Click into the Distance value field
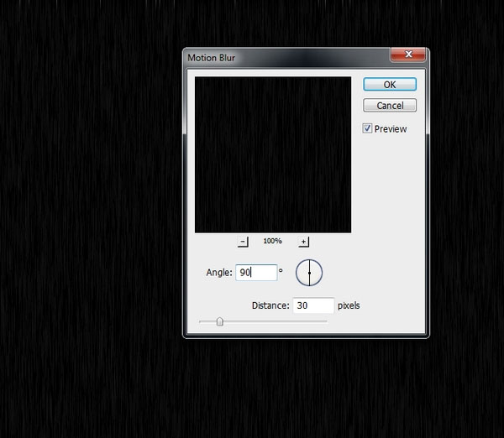The image size is (504, 438). (x=312, y=305)
